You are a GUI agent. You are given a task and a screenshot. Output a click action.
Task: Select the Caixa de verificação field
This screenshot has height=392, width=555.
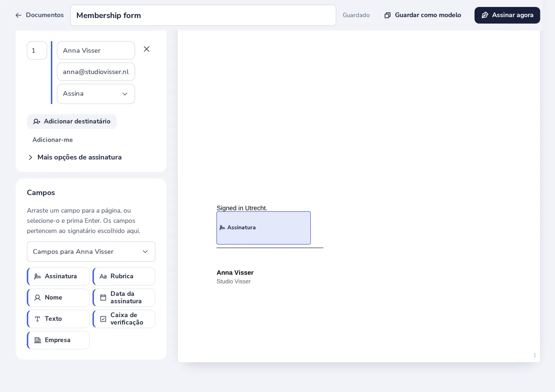124,319
